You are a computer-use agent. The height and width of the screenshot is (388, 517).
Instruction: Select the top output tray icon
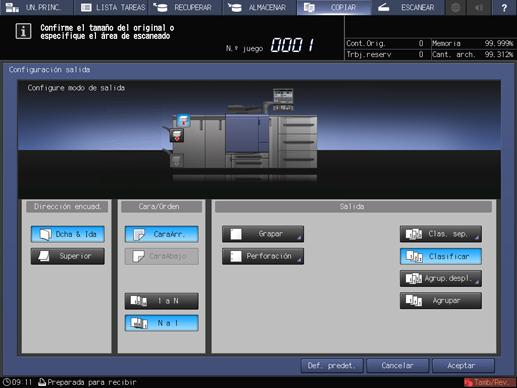pyautogui.click(x=183, y=120)
